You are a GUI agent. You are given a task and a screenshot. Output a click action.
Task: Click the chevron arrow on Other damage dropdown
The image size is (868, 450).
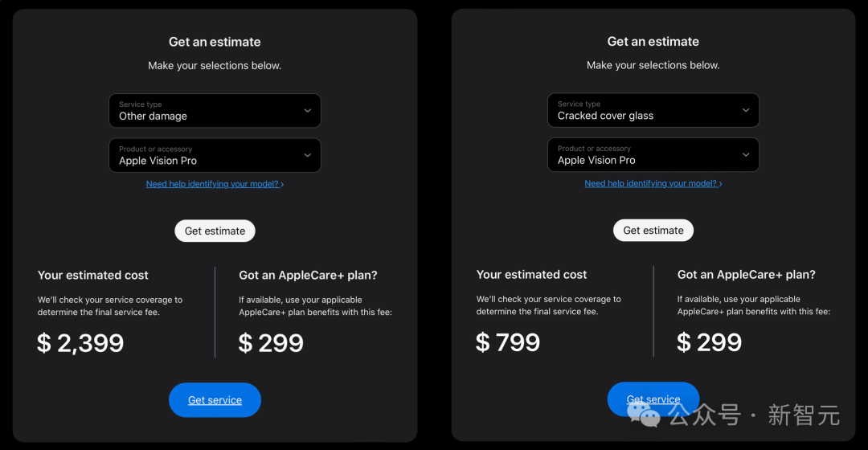tap(307, 111)
